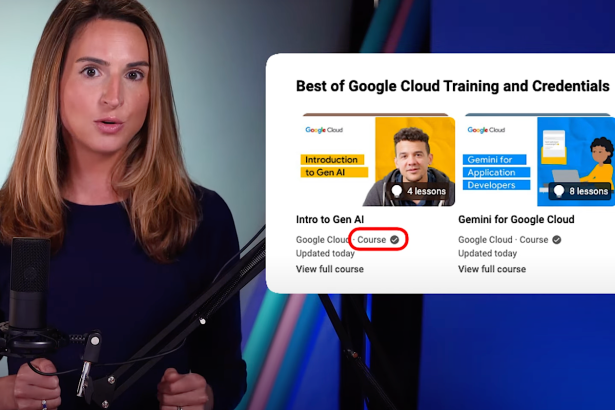Click 'View full course' under Intro to Gen AI
Viewport: 615px width, 410px height.
pyautogui.click(x=330, y=269)
